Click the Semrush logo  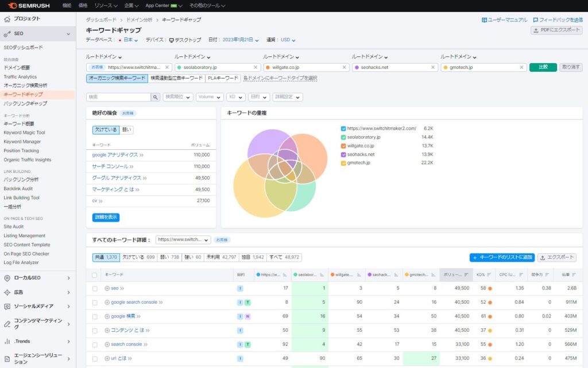29,6
